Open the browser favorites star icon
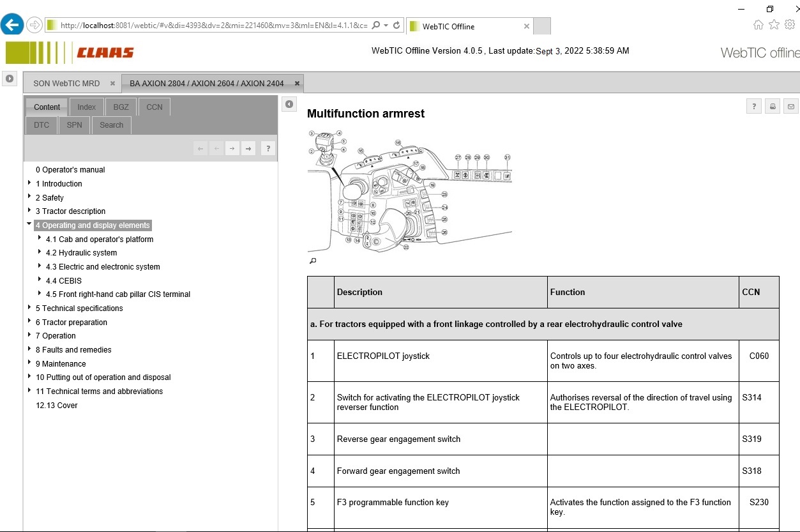 point(774,25)
